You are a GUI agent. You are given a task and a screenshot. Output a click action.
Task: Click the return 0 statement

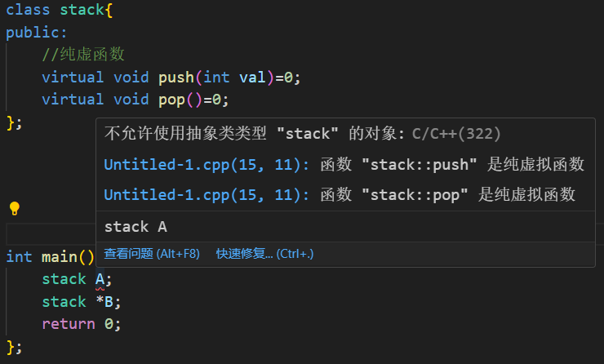coord(82,324)
